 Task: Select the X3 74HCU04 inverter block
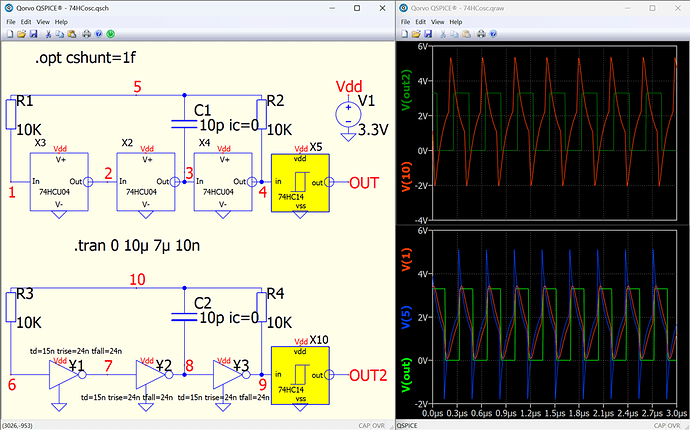pyautogui.click(x=59, y=182)
